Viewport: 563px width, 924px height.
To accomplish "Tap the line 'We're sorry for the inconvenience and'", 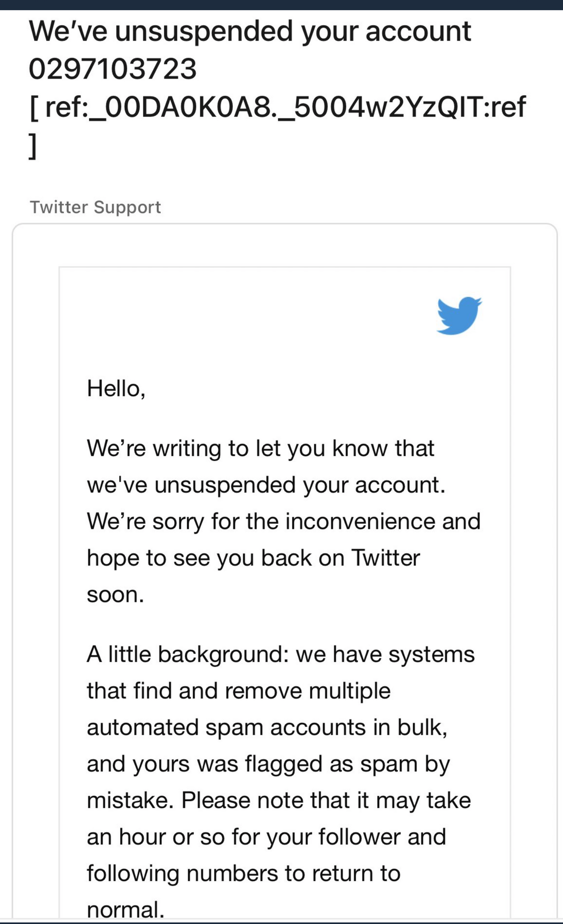I will click(x=284, y=521).
